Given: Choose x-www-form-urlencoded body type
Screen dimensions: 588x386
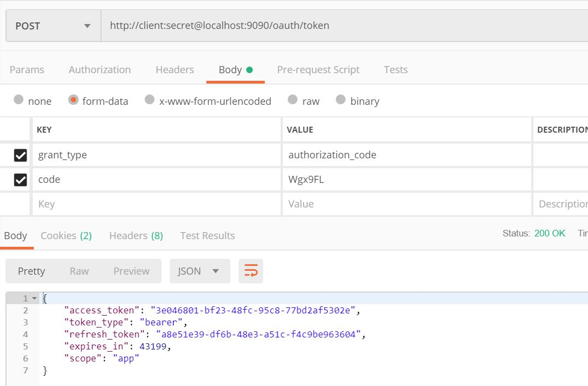Looking at the screenshot, I should pyautogui.click(x=150, y=99).
